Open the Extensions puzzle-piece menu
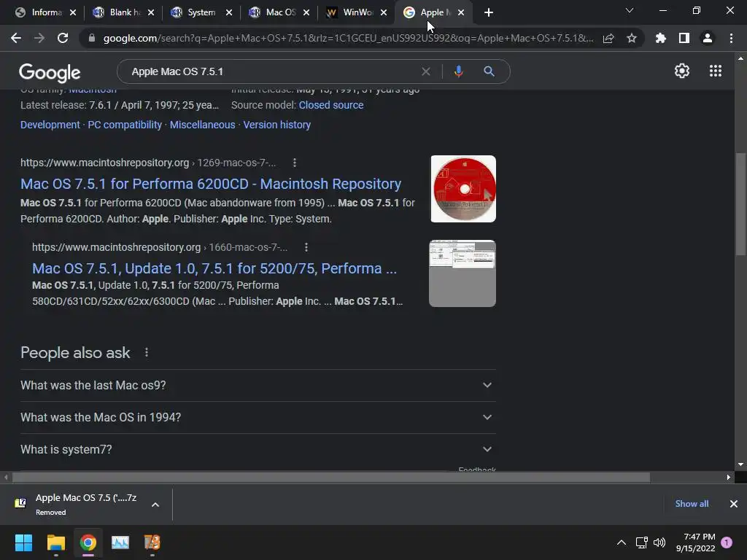The width and height of the screenshot is (747, 560). [x=660, y=38]
